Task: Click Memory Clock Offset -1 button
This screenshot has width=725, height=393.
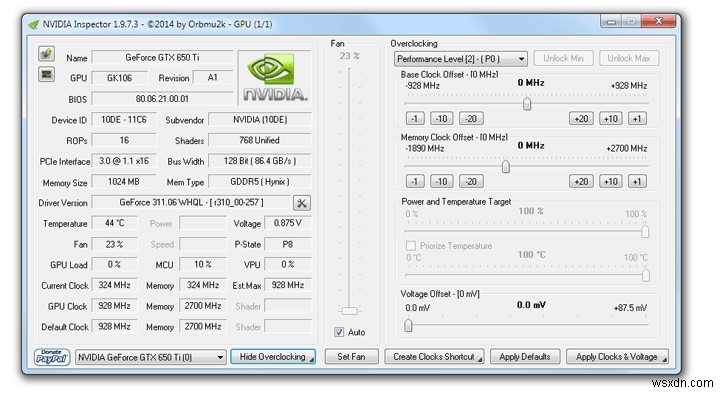Action: click(x=415, y=181)
